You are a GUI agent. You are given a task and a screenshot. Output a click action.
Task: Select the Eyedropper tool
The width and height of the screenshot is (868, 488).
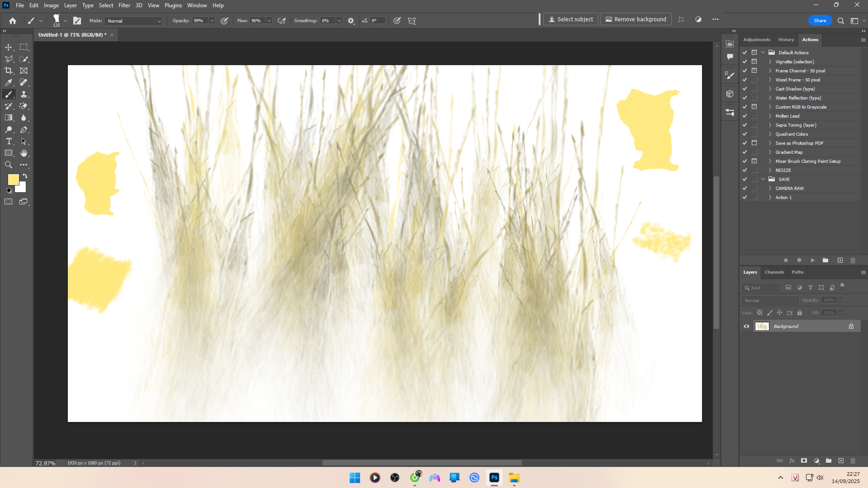(x=9, y=82)
